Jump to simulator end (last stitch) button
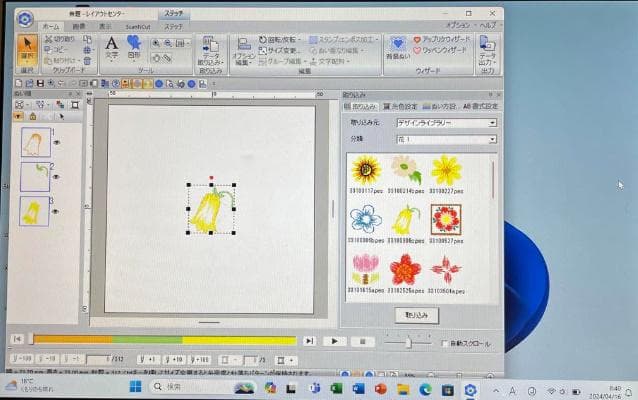 pos(309,341)
